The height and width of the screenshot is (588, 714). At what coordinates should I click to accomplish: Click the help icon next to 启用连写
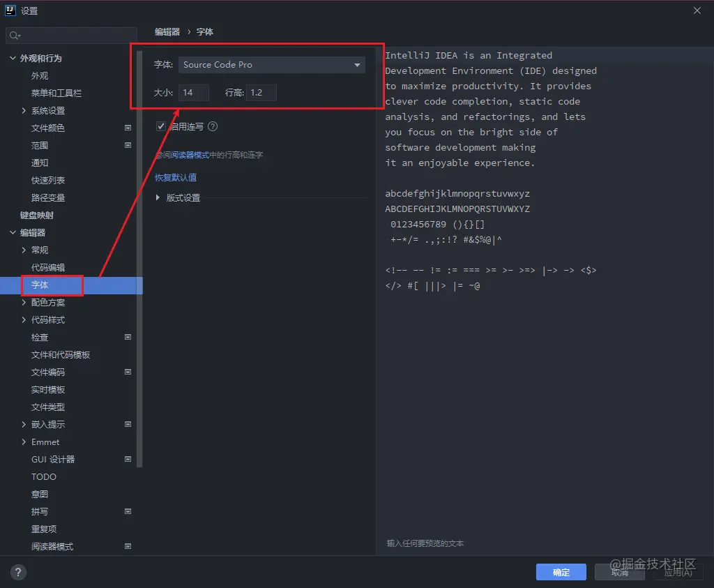pyautogui.click(x=213, y=126)
